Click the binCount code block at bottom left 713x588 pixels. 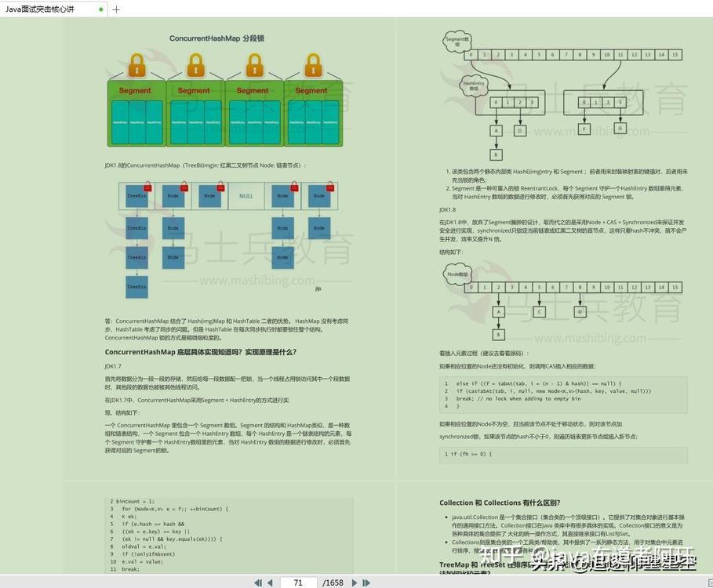pos(229,535)
